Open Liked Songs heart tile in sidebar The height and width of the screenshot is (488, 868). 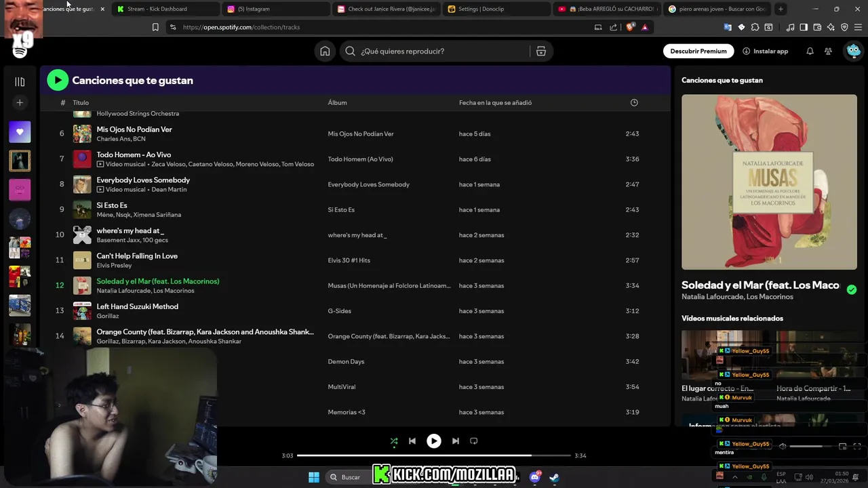coord(20,131)
